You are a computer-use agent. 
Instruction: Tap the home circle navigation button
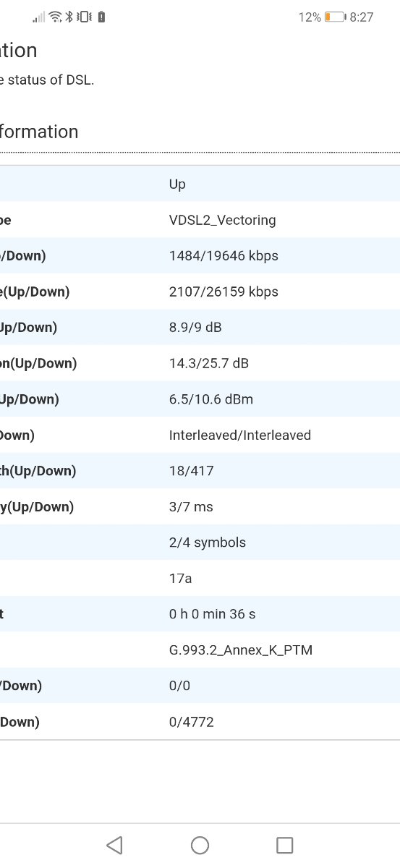coord(200,845)
